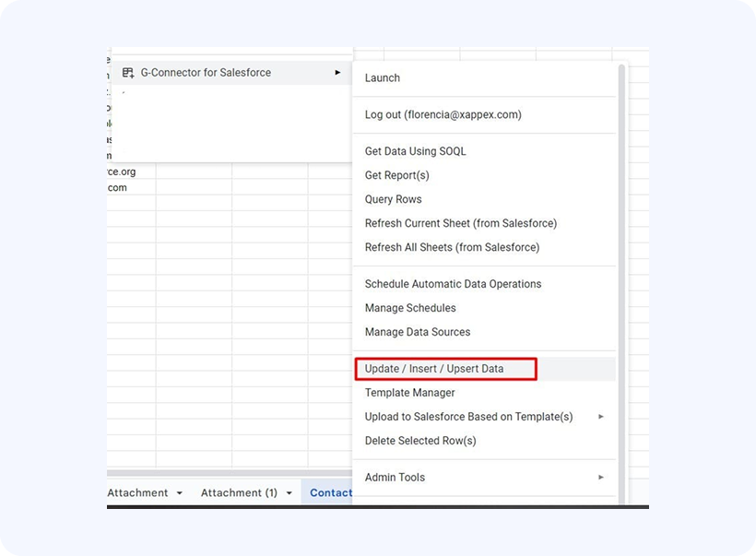Open Manage Data Sources
Image resolution: width=756 pixels, height=556 pixels.
tap(417, 332)
